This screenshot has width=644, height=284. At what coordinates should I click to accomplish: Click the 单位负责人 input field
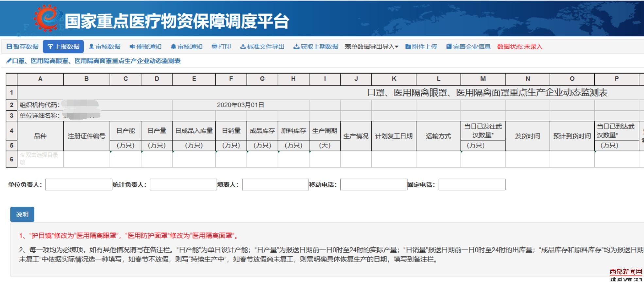coord(79,184)
